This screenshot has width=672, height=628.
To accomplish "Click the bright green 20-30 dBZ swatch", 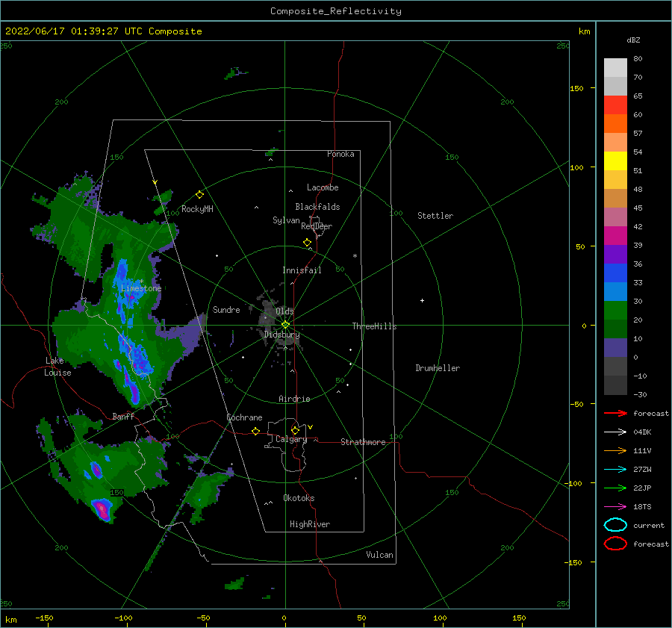I will pos(615,311).
